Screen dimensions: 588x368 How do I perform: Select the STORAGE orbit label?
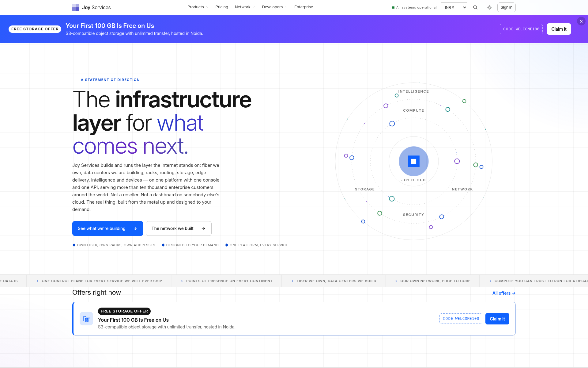tap(365, 189)
